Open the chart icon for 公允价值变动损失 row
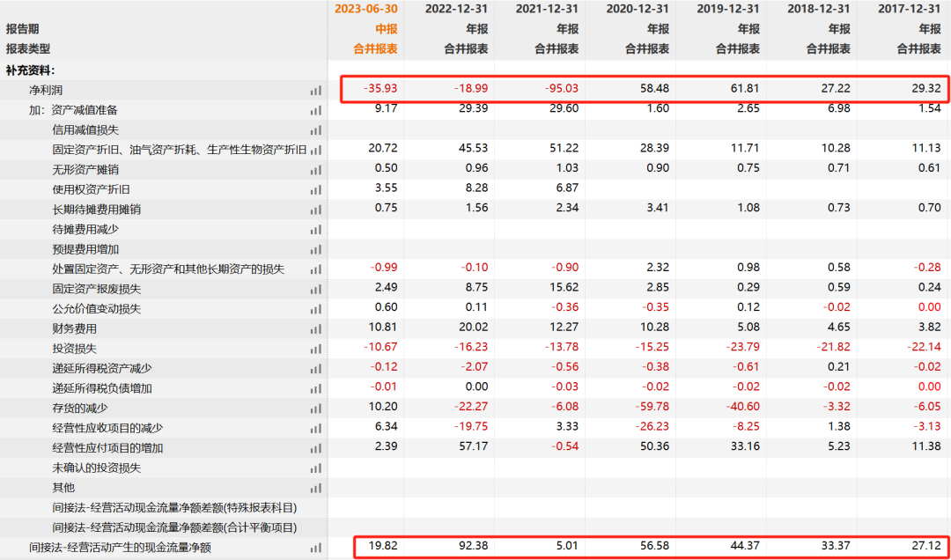 click(x=315, y=309)
